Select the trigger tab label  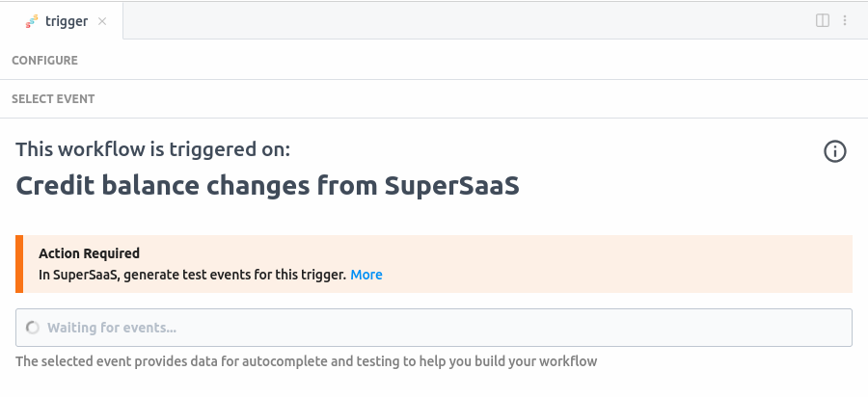67,20
